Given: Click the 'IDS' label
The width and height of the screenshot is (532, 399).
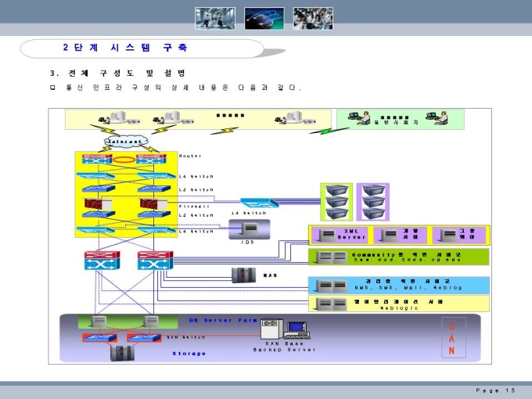Looking at the screenshot, I should point(248,243).
